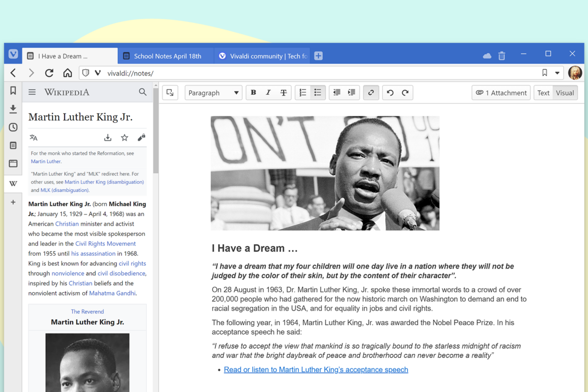Open Martin Luther King's acceptance speech link
588x392 pixels.
(x=316, y=370)
